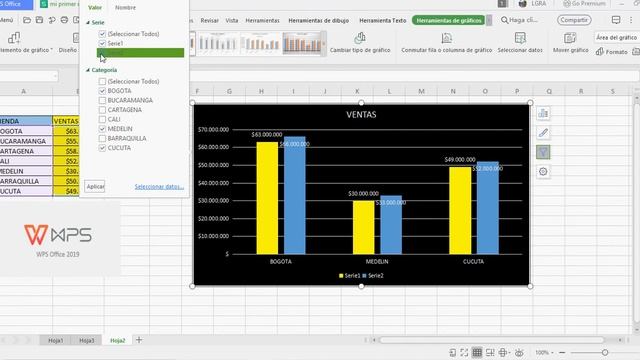The height and width of the screenshot is (360, 640).
Task: Click Go Premium button
Action: 584,4
